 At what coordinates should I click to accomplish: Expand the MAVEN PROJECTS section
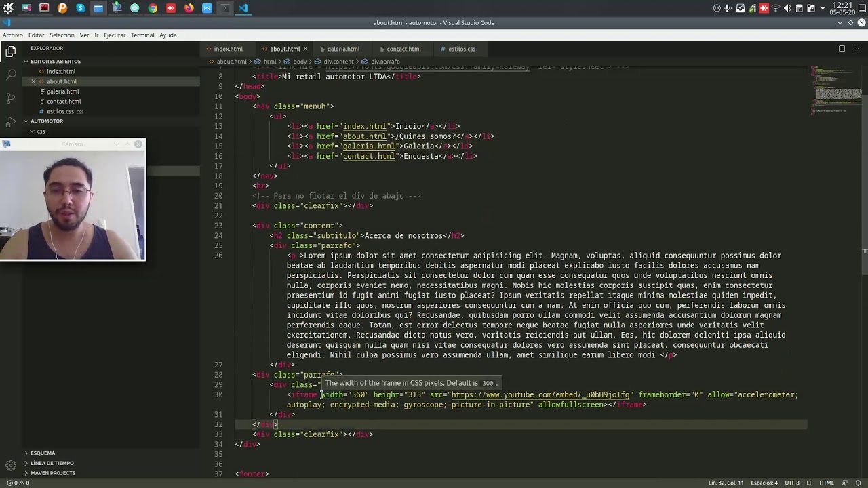pos(53,473)
